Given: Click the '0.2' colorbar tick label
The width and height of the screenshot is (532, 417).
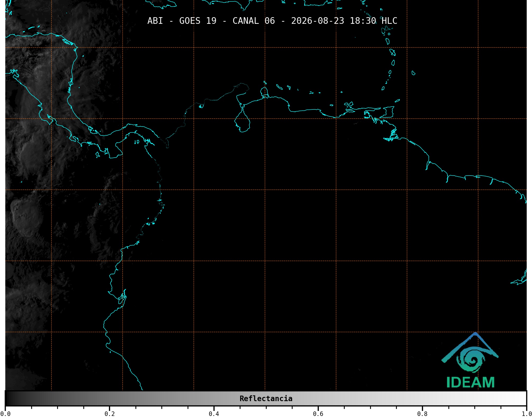Looking at the screenshot, I should 110,414.
